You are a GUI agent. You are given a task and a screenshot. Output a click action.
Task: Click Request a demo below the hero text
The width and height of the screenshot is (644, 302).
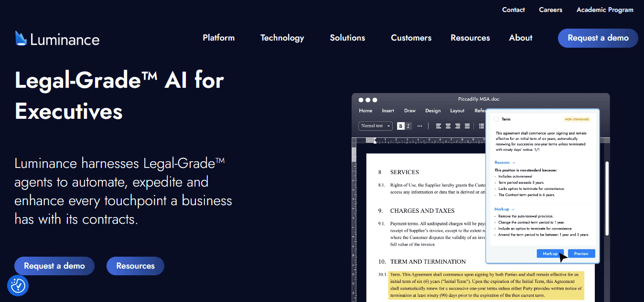coord(54,266)
